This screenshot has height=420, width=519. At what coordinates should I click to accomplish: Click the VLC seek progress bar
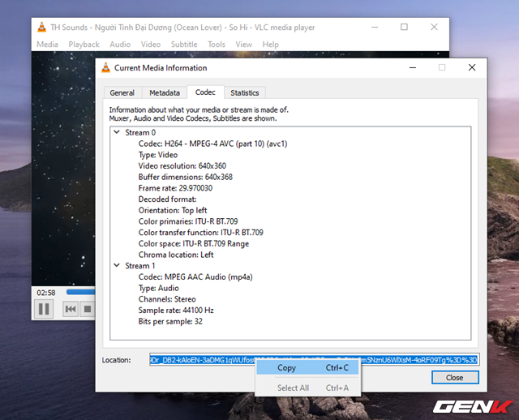[81, 292]
